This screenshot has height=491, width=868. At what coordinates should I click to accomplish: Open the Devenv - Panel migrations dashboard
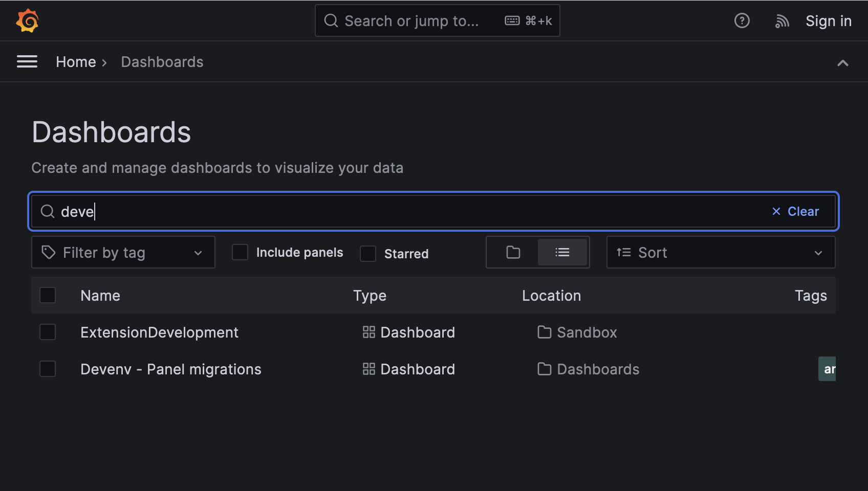(x=170, y=369)
